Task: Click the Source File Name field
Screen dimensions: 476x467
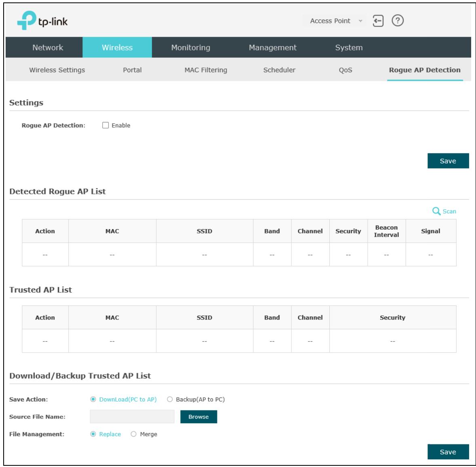Action: tap(132, 417)
